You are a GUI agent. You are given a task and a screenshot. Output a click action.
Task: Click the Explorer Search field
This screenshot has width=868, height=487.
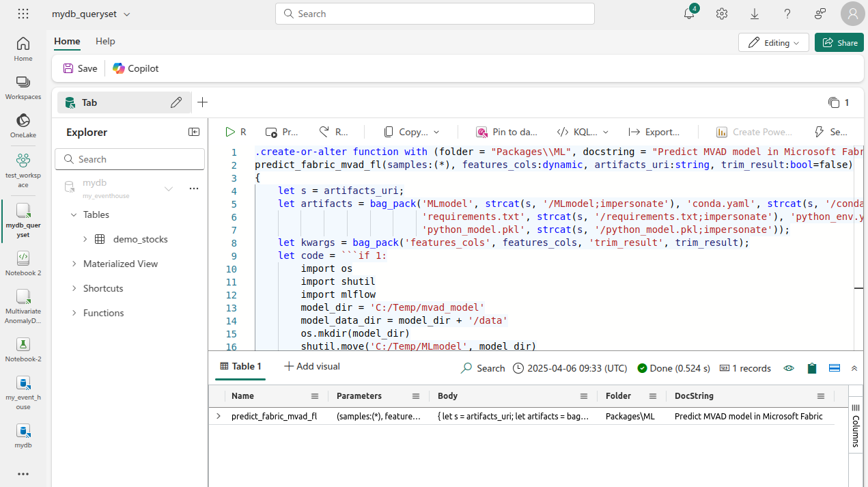pyautogui.click(x=130, y=159)
